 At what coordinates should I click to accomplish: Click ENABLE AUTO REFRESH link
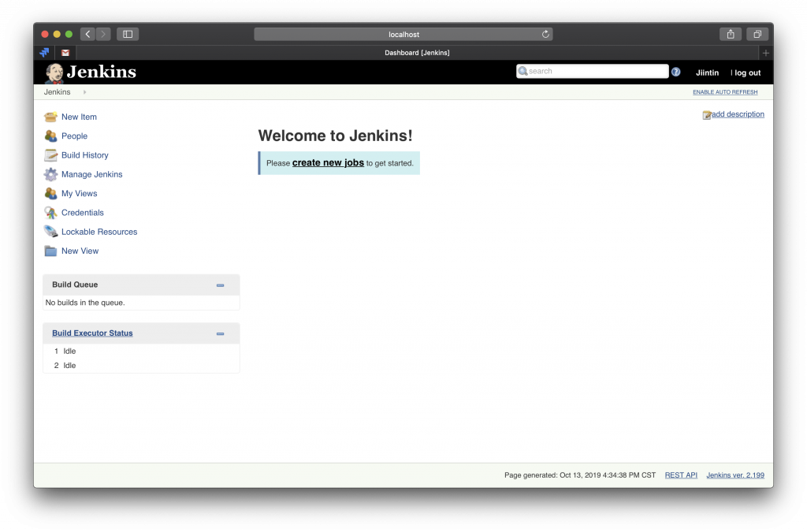coord(725,92)
